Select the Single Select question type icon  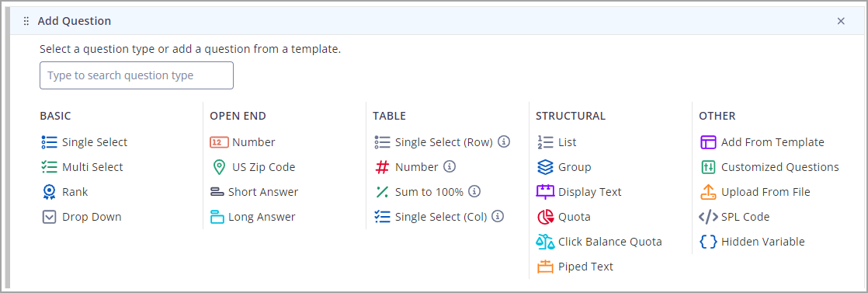49,142
